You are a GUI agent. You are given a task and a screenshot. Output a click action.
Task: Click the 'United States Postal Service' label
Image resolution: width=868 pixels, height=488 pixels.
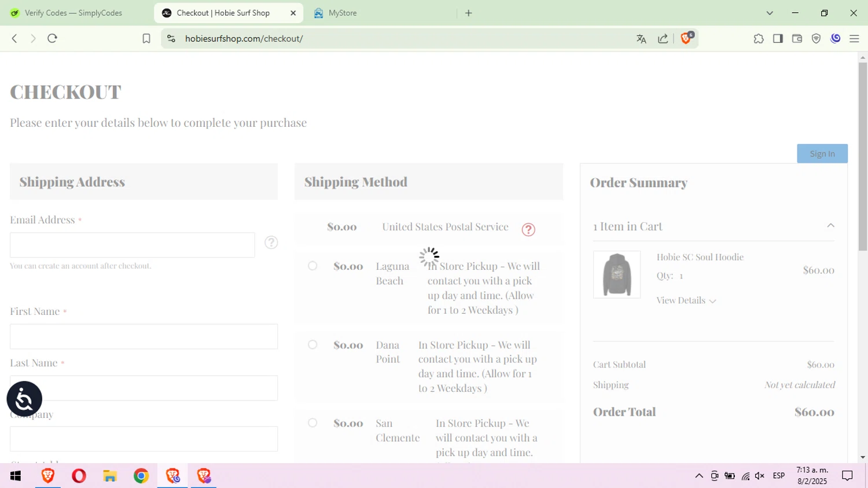pos(445,227)
